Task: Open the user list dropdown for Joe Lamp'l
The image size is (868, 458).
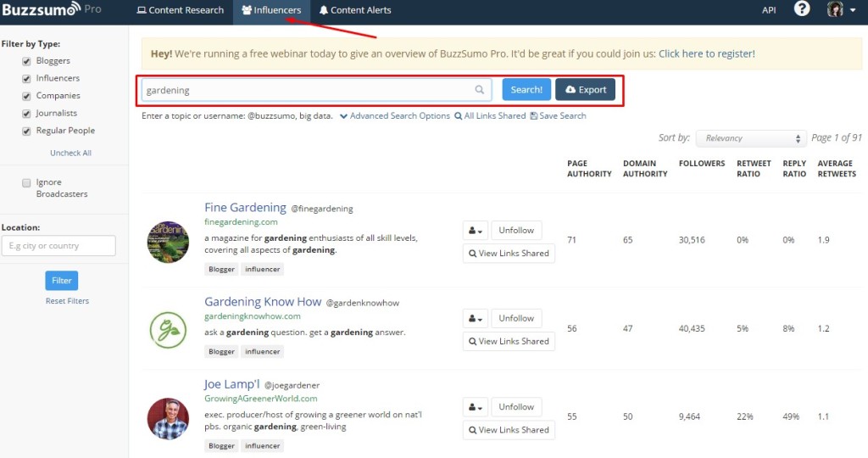Action: click(475, 407)
